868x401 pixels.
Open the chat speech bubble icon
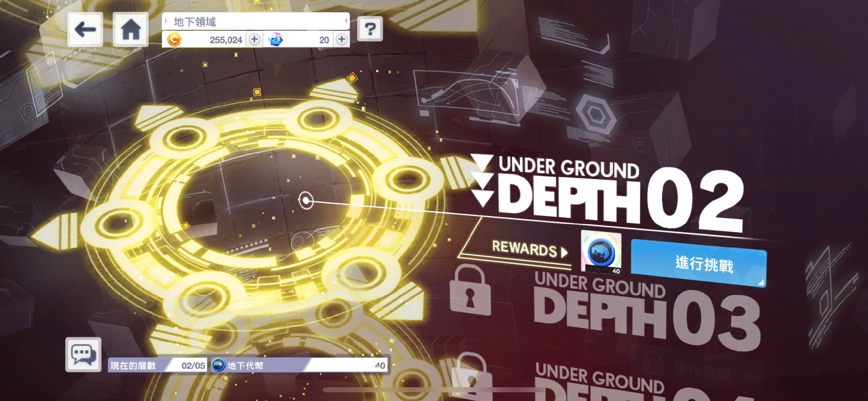coord(84,355)
